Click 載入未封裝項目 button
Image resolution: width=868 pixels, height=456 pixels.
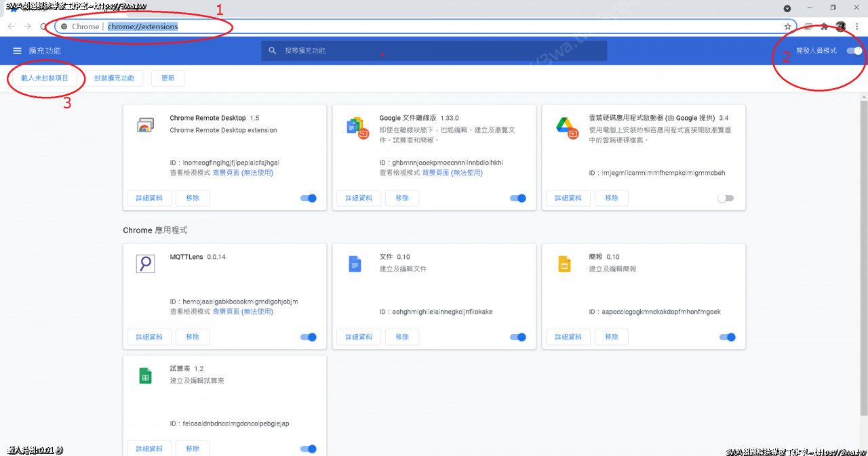45,78
